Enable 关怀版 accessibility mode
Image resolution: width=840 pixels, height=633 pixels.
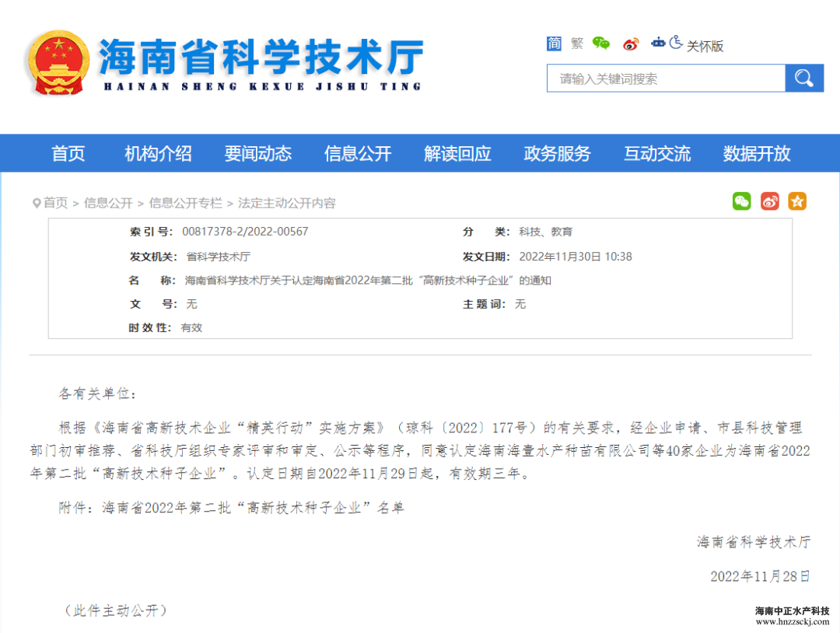click(x=705, y=46)
